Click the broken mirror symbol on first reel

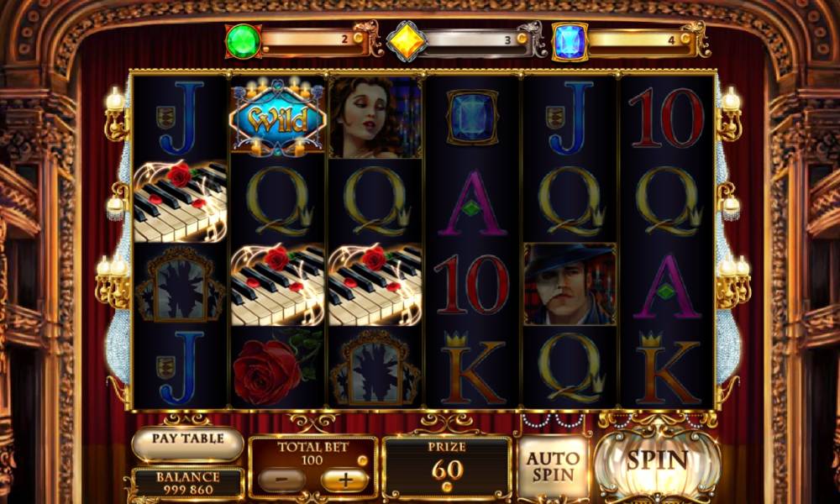[x=181, y=285]
